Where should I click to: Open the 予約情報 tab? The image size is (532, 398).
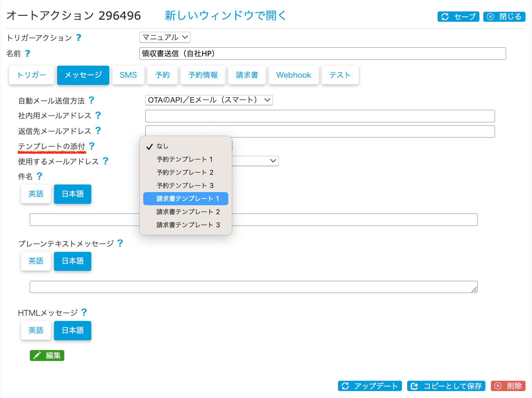click(x=203, y=75)
